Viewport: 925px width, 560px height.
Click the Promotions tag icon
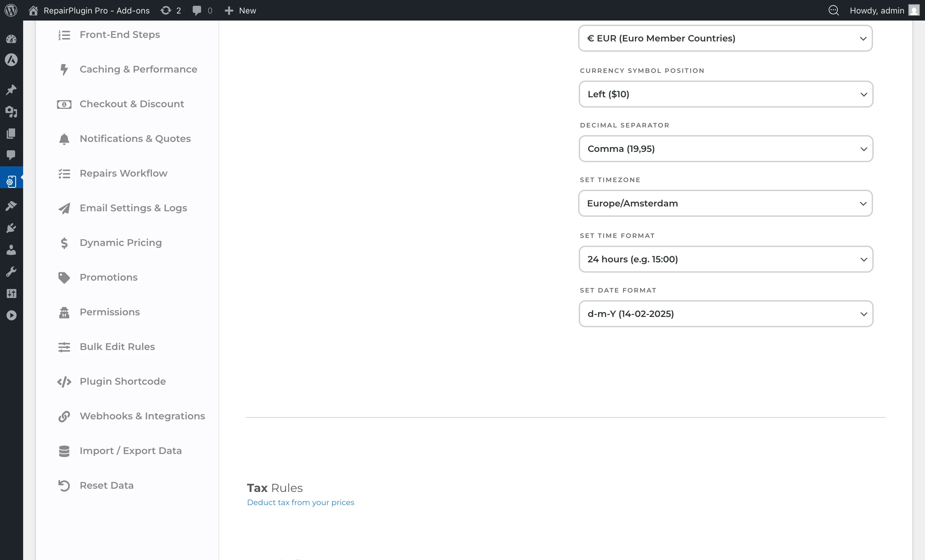tap(64, 278)
